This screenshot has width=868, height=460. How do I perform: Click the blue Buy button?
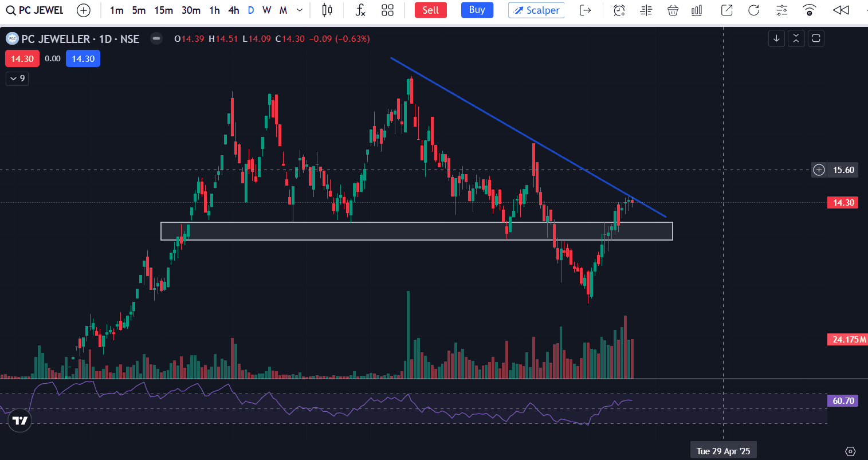pyautogui.click(x=477, y=10)
